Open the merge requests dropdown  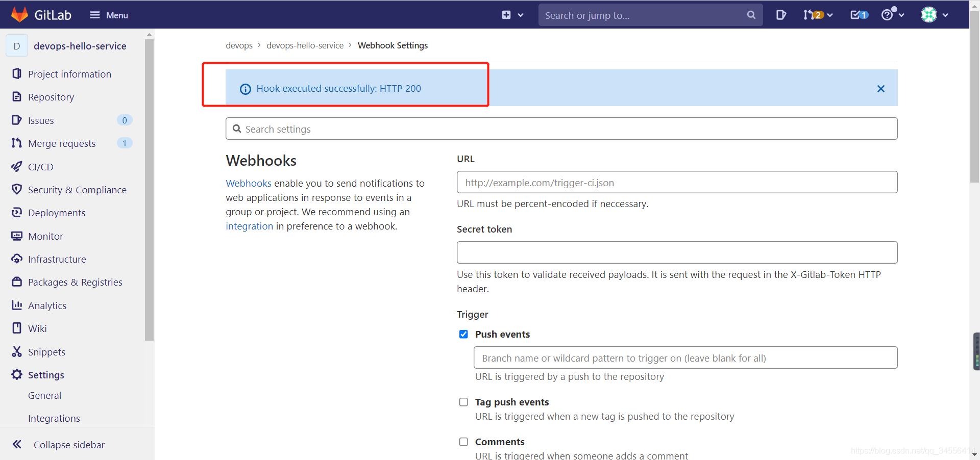click(x=818, y=15)
